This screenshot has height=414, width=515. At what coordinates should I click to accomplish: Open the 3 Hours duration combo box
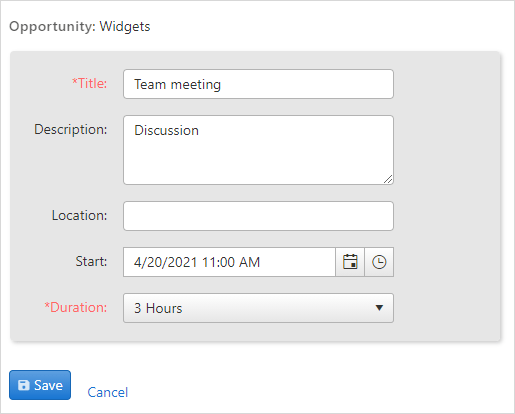[x=258, y=308]
